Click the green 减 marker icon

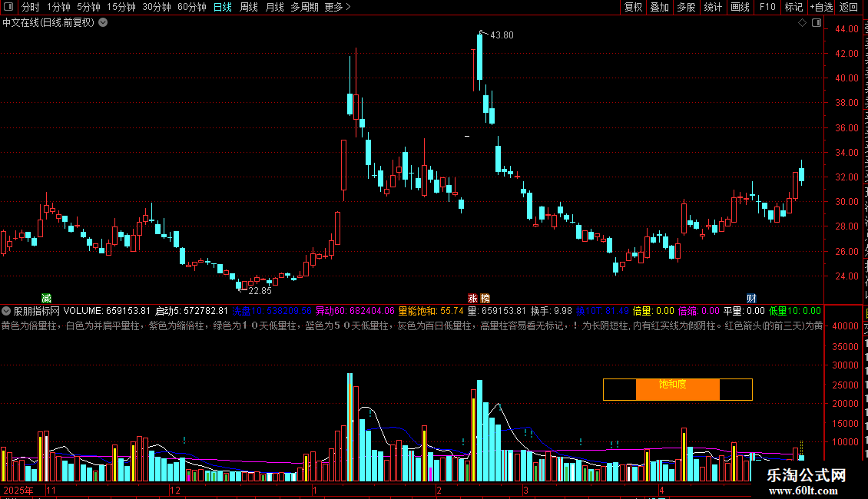click(x=47, y=298)
